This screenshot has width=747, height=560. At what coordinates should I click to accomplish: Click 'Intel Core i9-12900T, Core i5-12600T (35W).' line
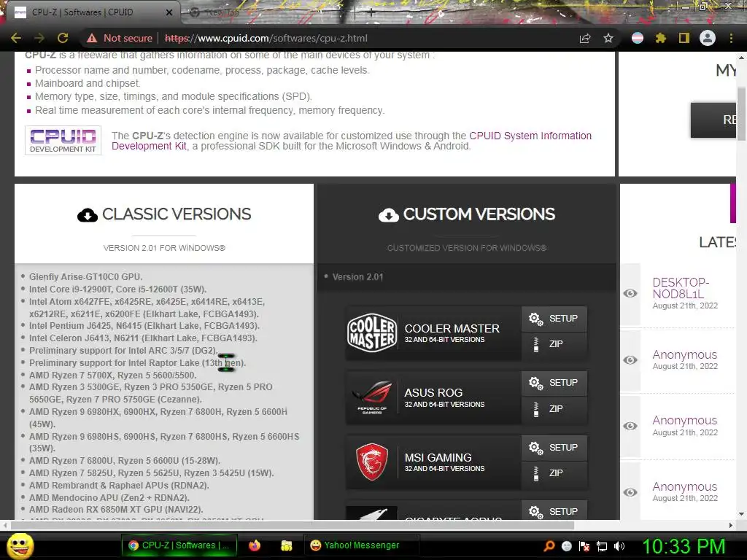click(x=117, y=289)
